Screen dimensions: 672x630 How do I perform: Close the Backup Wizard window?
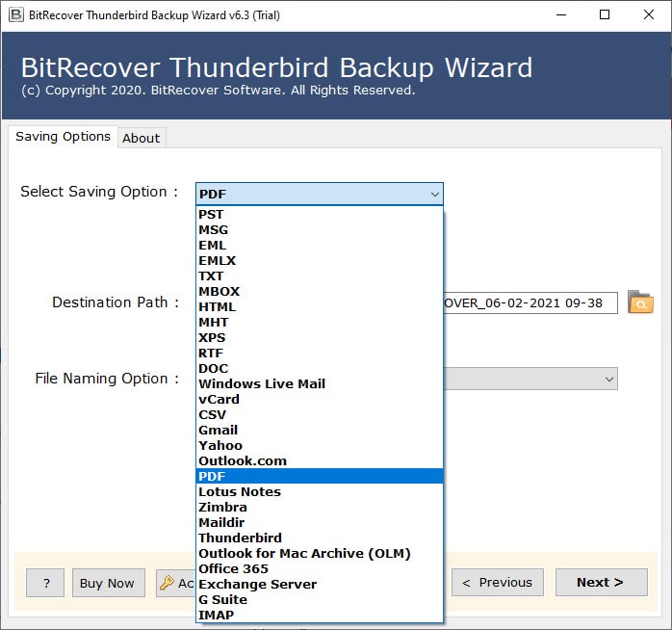click(x=649, y=15)
